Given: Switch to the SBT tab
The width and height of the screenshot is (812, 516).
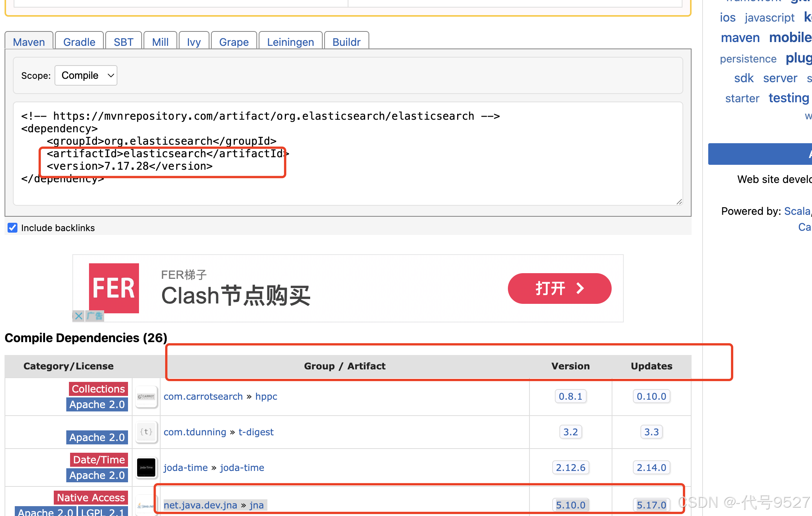Looking at the screenshot, I should tap(123, 42).
